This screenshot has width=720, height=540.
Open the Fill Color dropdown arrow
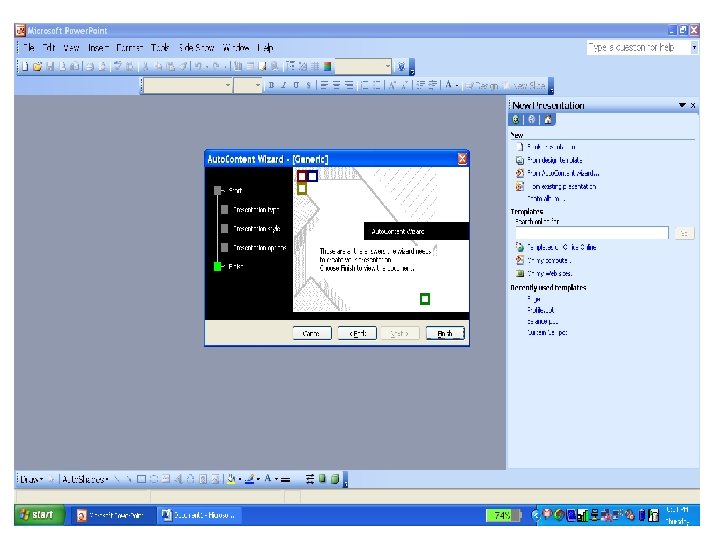(x=239, y=480)
